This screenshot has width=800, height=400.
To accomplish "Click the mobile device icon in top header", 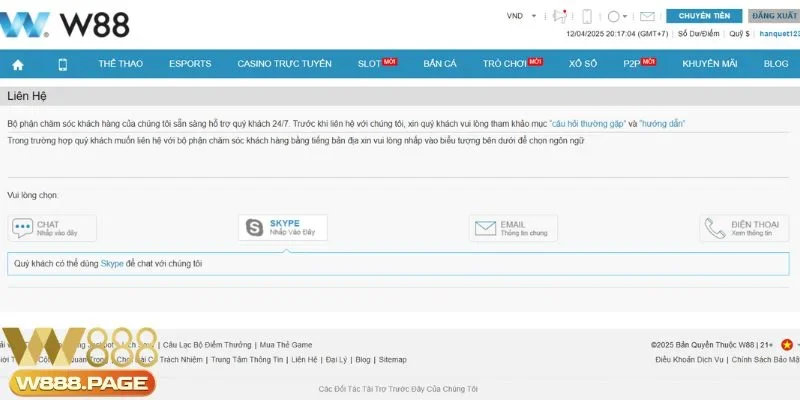I will tap(587, 16).
